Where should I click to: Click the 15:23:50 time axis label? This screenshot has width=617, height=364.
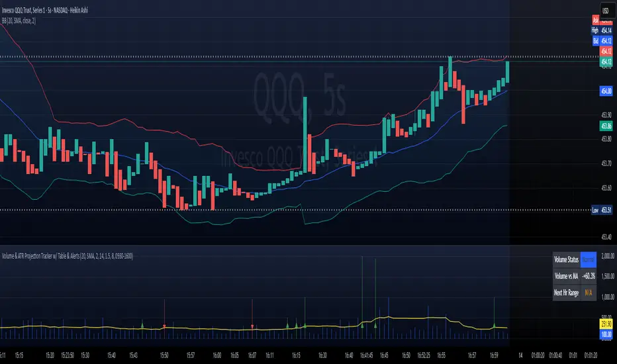(x=68, y=355)
